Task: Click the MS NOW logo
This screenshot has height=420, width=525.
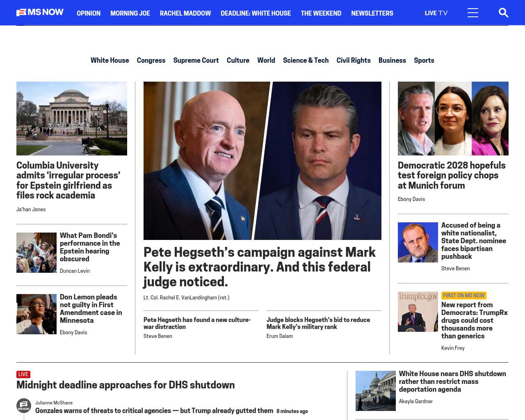Action: (x=40, y=13)
